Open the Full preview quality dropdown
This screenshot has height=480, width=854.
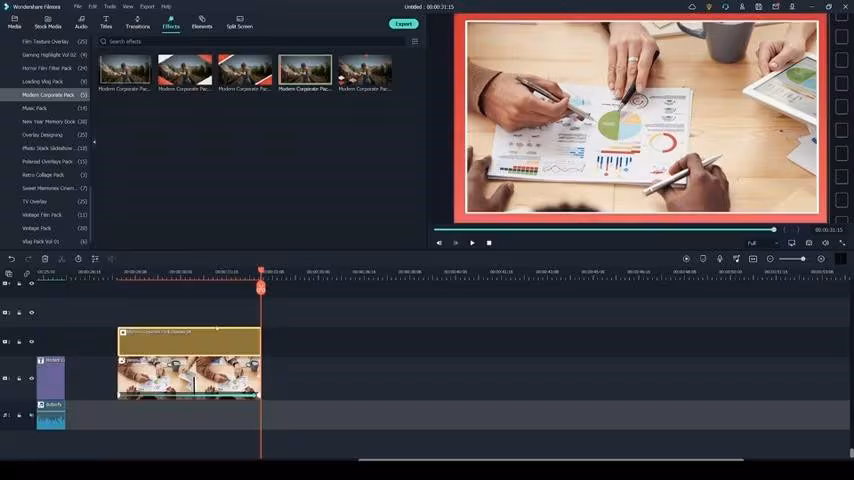[762, 243]
